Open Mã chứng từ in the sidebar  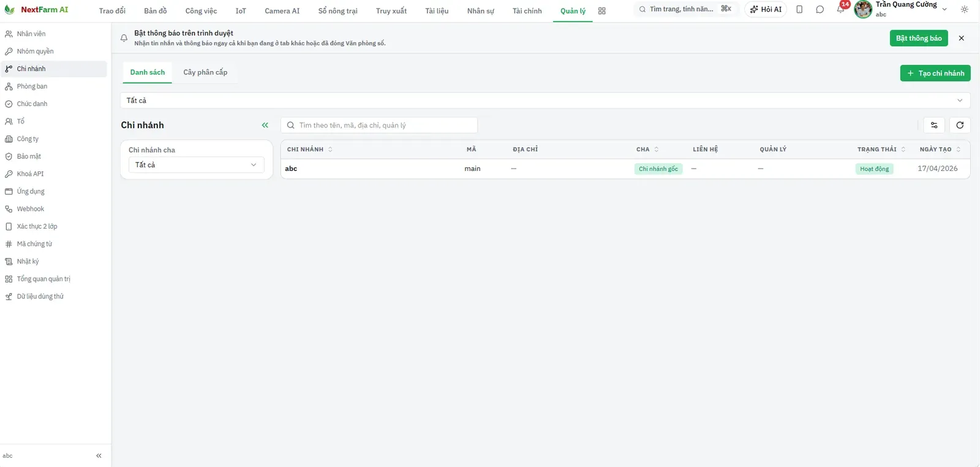(x=54, y=244)
